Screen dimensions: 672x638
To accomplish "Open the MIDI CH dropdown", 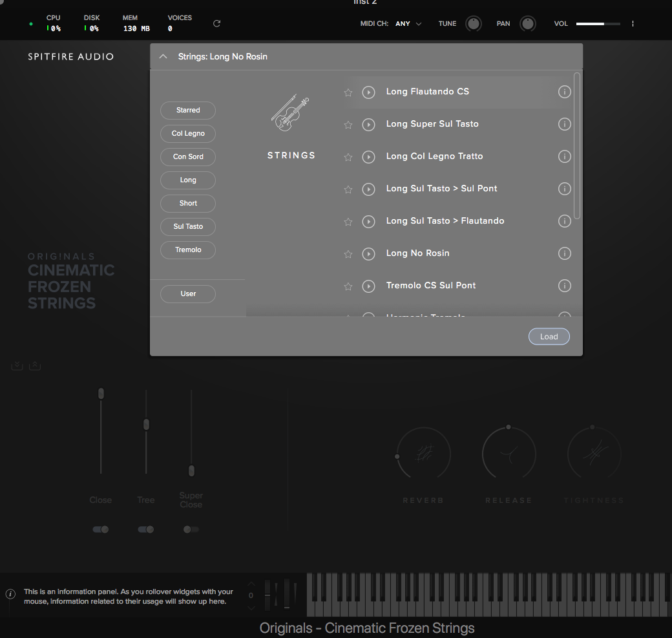I will coord(407,23).
